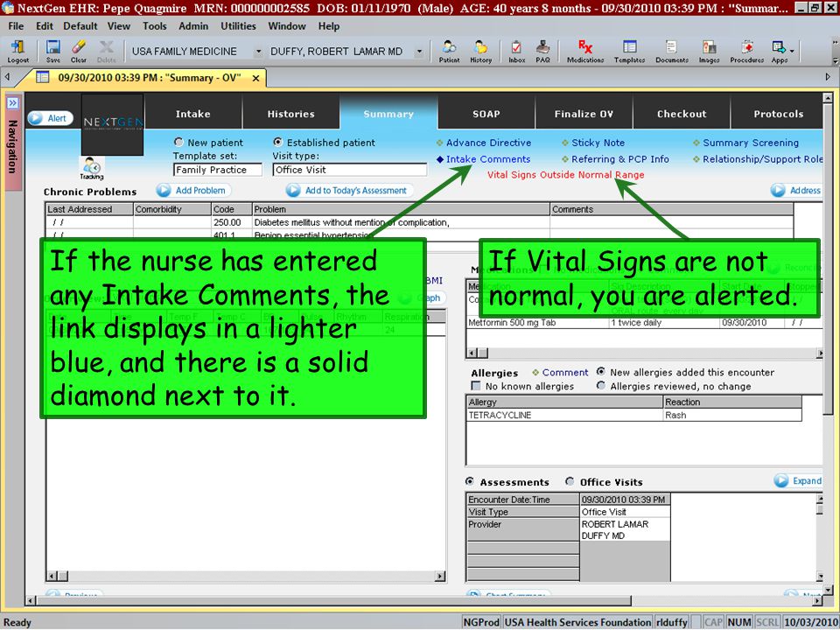Open the Advance Directive link
The width and height of the screenshot is (840, 630).
pos(488,143)
